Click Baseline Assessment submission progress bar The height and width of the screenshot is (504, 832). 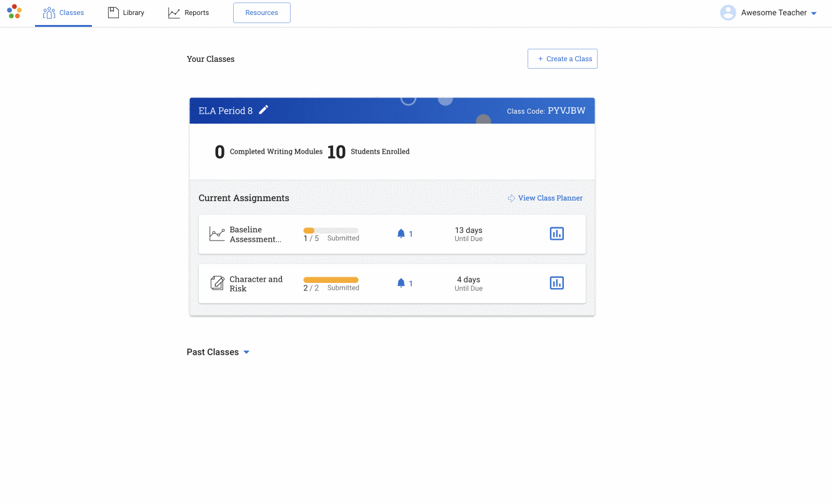pyautogui.click(x=331, y=230)
